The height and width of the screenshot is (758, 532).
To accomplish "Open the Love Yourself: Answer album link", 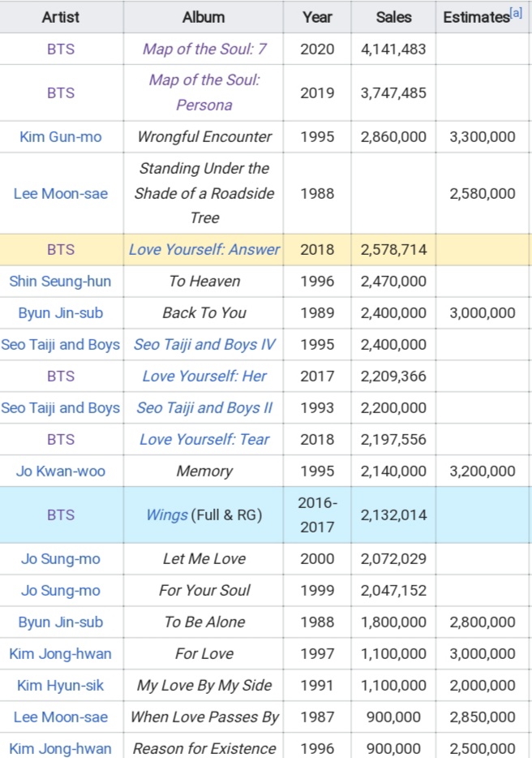I will coord(204,249).
